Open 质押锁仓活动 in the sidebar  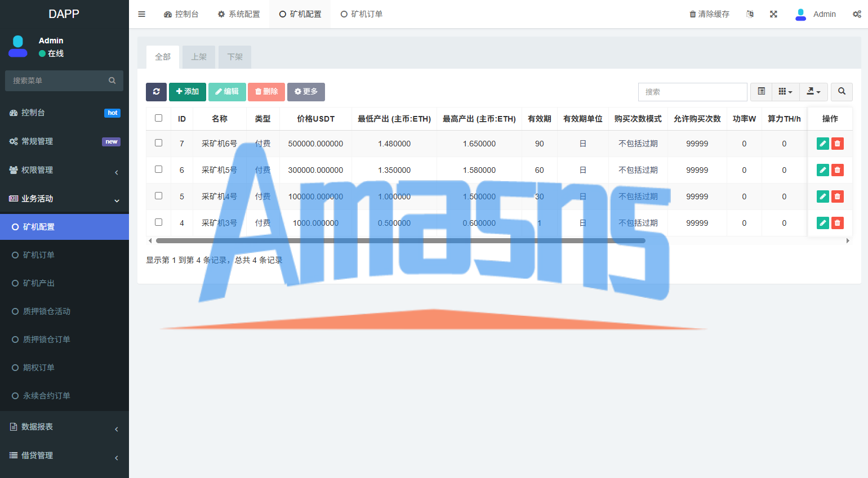64,311
